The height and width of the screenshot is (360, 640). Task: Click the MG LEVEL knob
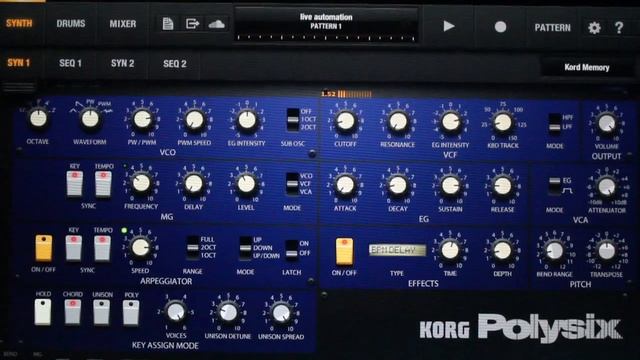(x=246, y=184)
